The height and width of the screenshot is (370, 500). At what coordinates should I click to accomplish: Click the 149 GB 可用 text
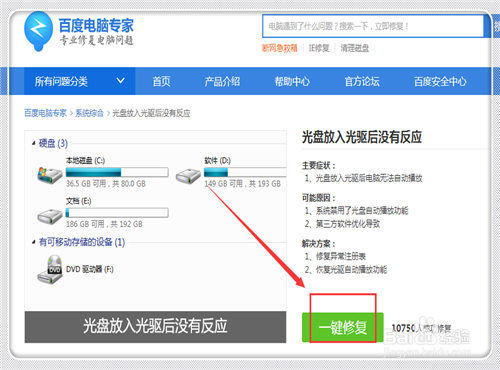(x=224, y=184)
